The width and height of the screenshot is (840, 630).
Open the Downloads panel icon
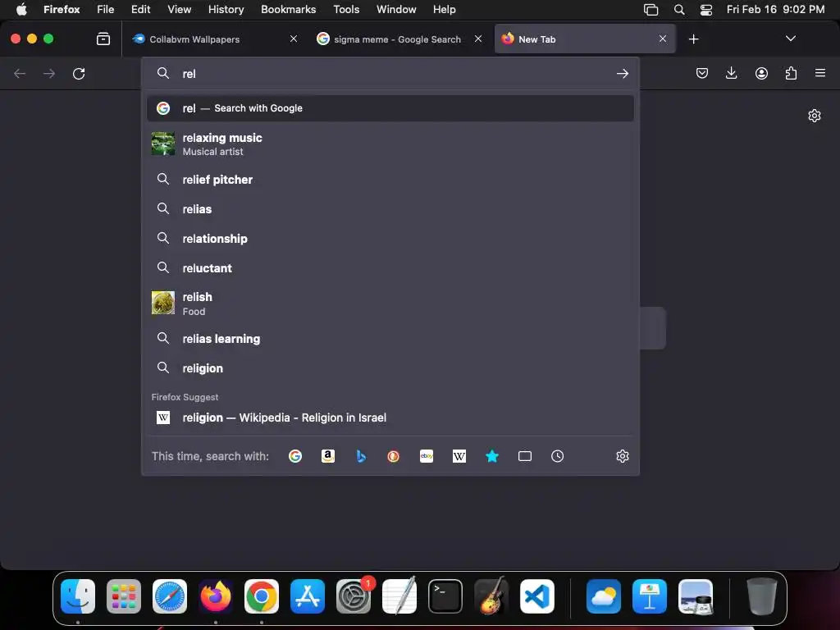pos(731,73)
